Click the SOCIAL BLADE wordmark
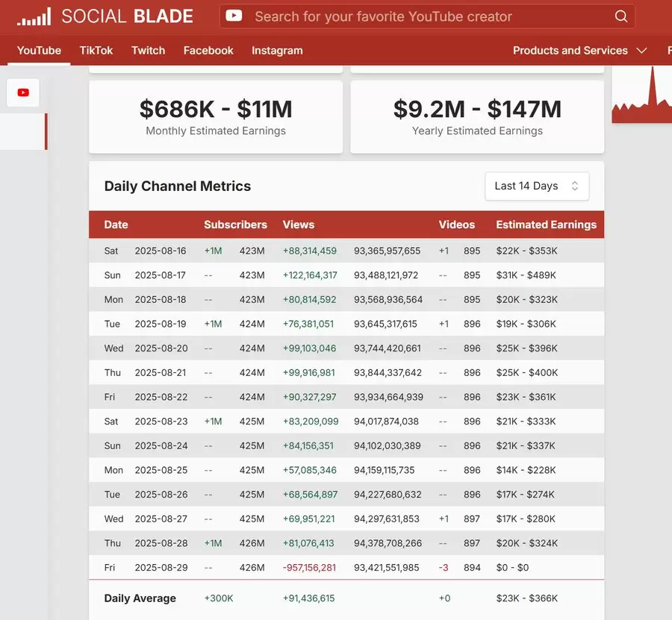Screen dimensions: 672x620 (127, 16)
